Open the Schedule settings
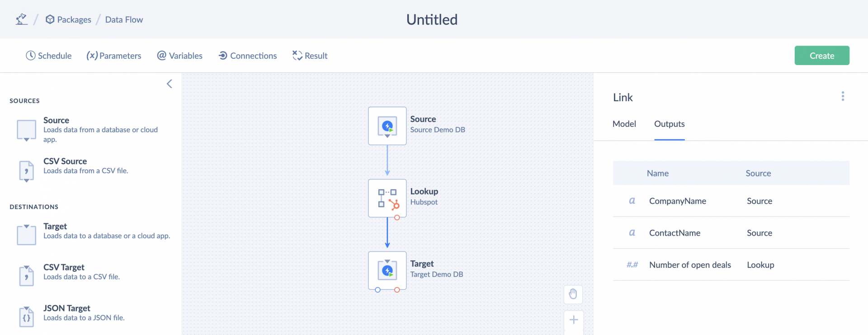Viewport: 868px width, 335px height. (x=49, y=56)
